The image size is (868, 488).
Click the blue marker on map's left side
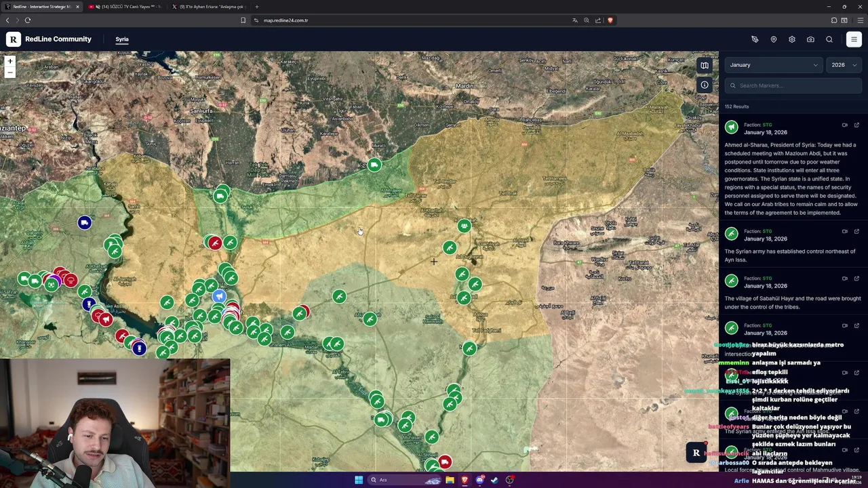(84, 222)
